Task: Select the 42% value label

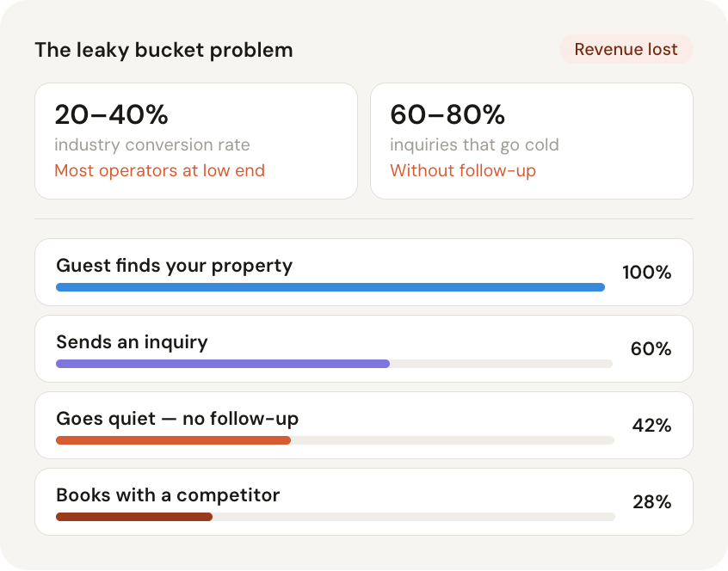Action: [651, 426]
